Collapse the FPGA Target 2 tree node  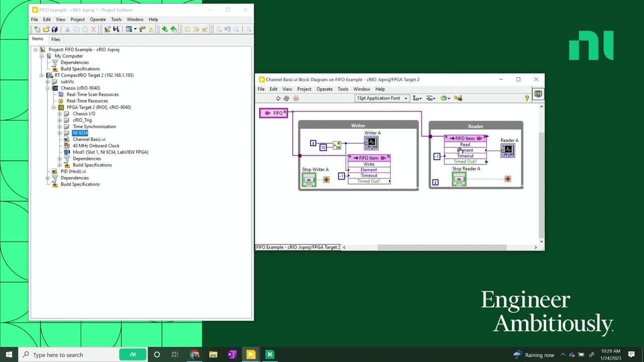click(54, 107)
